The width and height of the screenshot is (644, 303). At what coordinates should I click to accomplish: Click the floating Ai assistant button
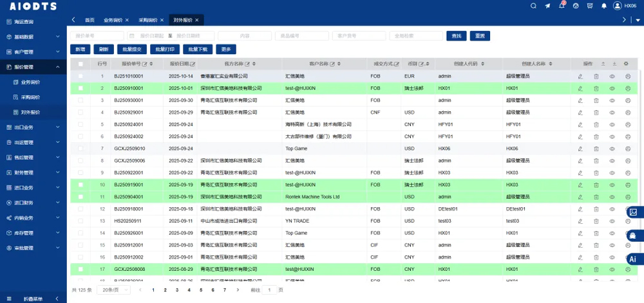633,259
